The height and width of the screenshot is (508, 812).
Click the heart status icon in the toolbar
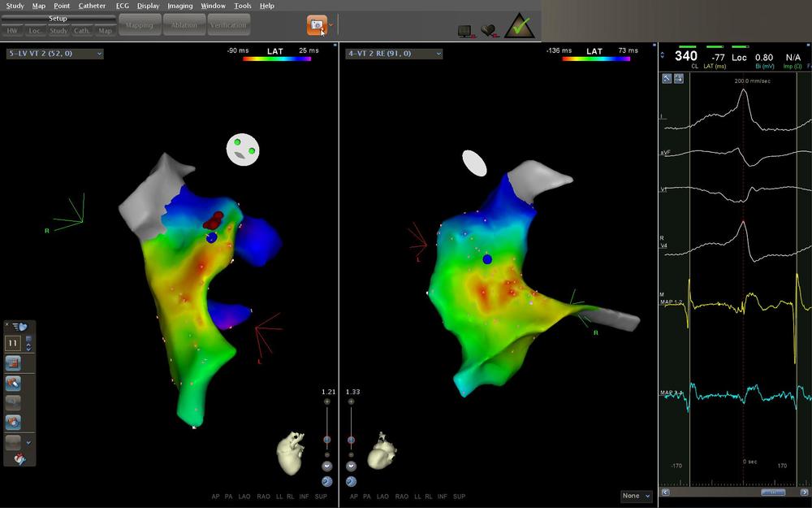tap(490, 31)
